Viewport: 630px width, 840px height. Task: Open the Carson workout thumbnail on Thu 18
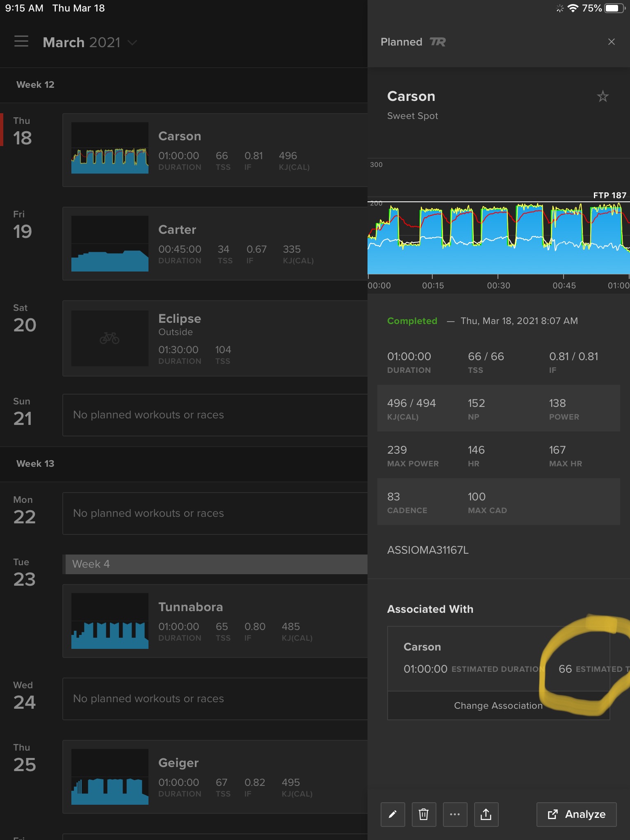tap(110, 148)
